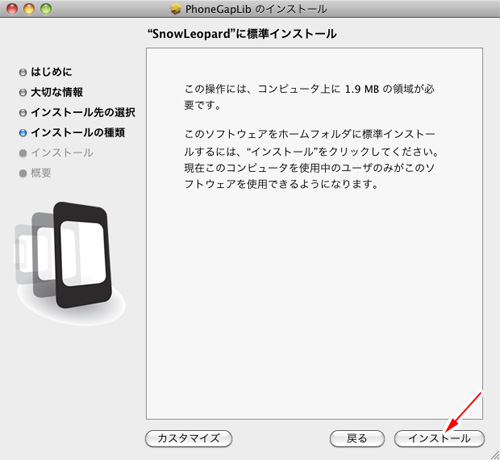Click the インストール button

(439, 438)
